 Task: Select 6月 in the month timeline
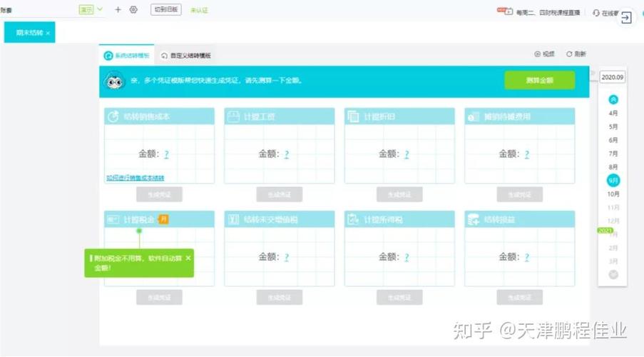[613, 140]
